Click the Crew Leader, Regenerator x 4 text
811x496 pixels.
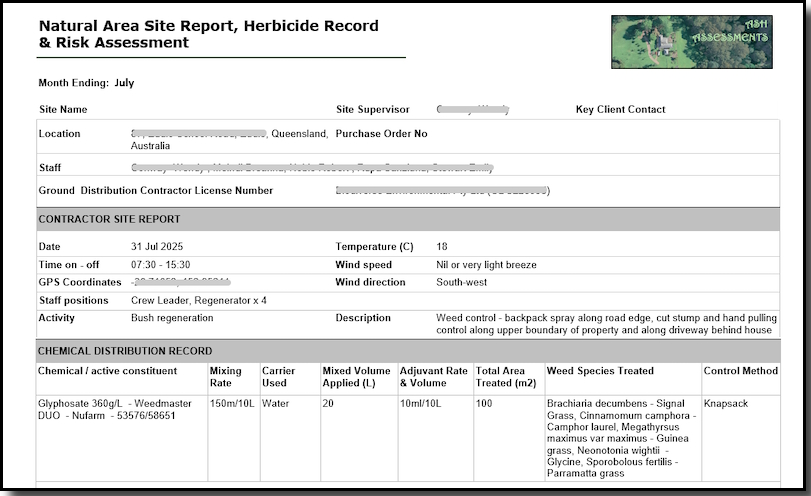pos(198,300)
